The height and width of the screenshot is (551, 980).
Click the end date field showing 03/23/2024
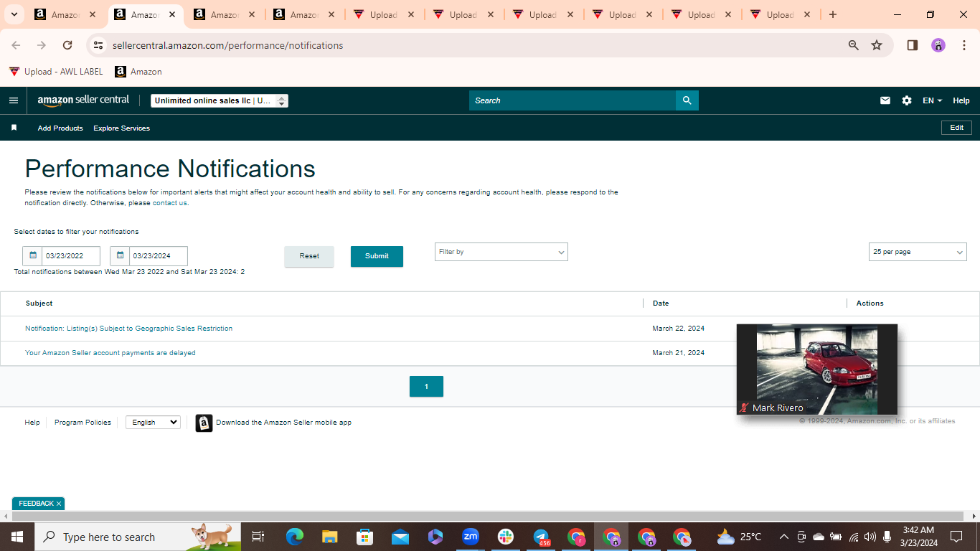coord(158,256)
